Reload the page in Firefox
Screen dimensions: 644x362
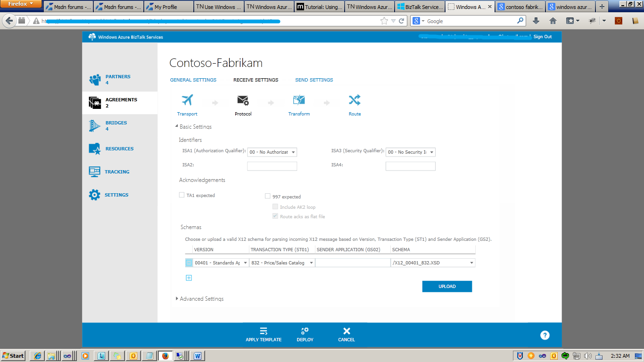(402, 21)
